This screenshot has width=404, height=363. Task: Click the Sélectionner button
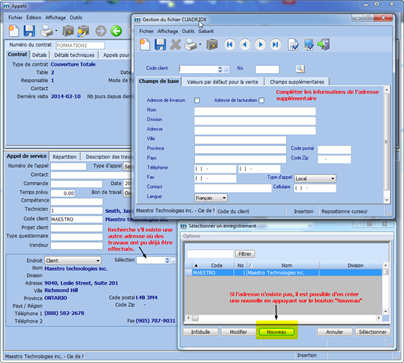click(373, 332)
